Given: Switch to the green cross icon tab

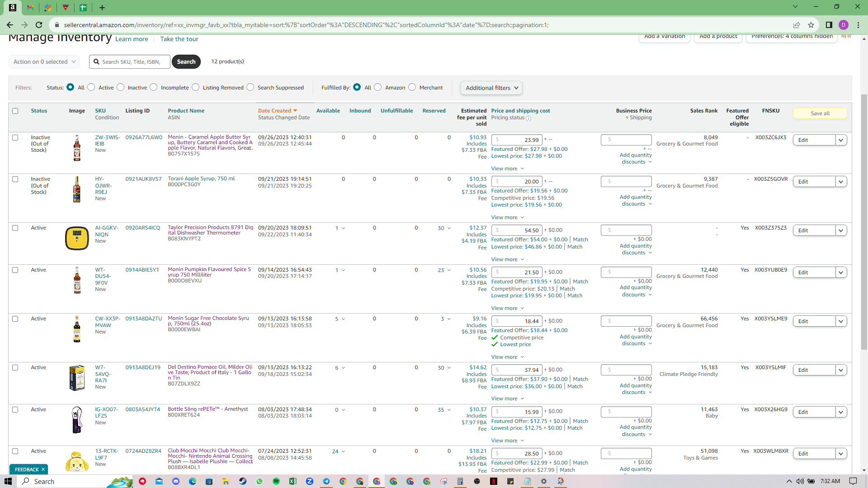Looking at the screenshot, I should pyautogui.click(x=83, y=7).
